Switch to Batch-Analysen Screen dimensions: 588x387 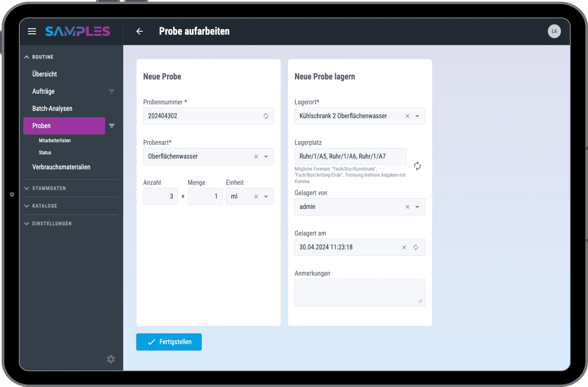(x=52, y=108)
